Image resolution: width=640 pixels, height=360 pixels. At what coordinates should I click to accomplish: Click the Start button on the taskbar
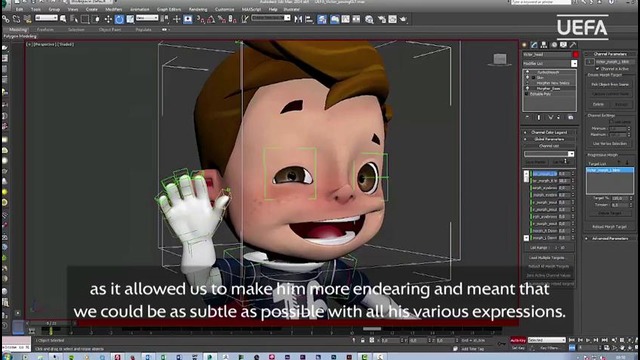(x=7, y=357)
